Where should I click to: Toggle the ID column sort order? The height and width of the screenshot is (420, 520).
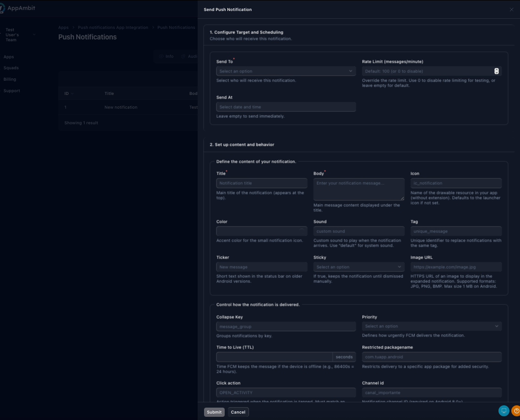(x=69, y=94)
